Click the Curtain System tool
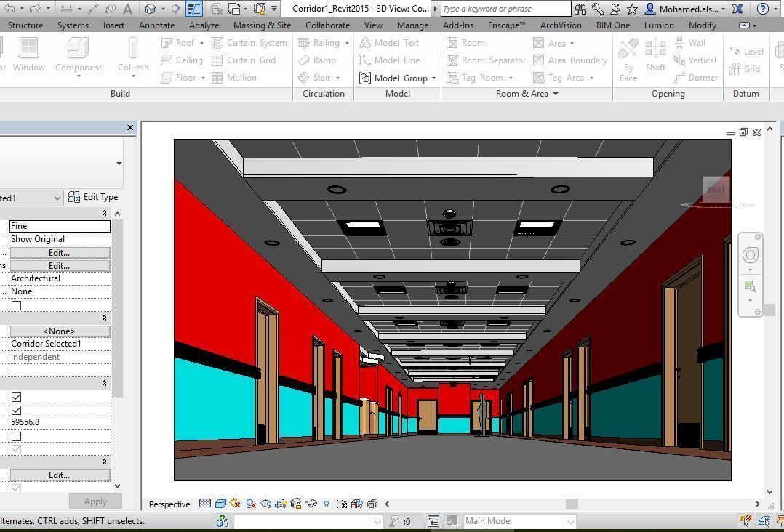 [x=249, y=43]
